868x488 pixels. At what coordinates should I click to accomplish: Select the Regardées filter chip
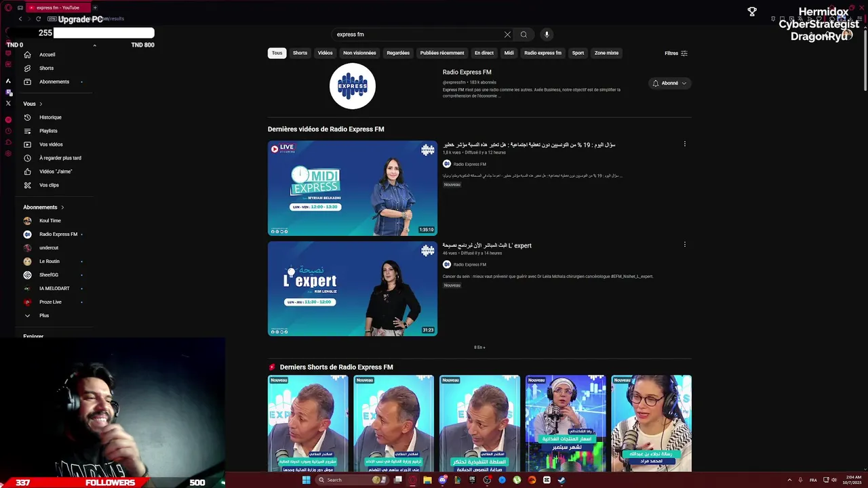click(398, 53)
